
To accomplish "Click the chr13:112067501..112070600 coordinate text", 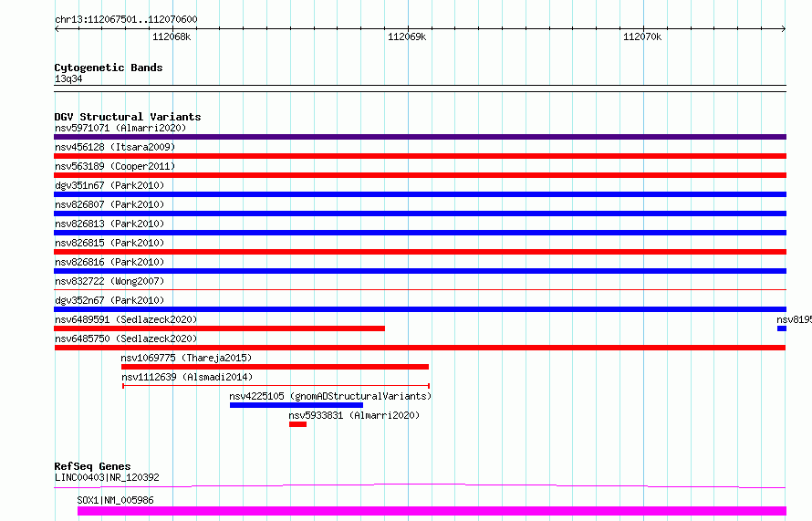I will tap(126, 19).
